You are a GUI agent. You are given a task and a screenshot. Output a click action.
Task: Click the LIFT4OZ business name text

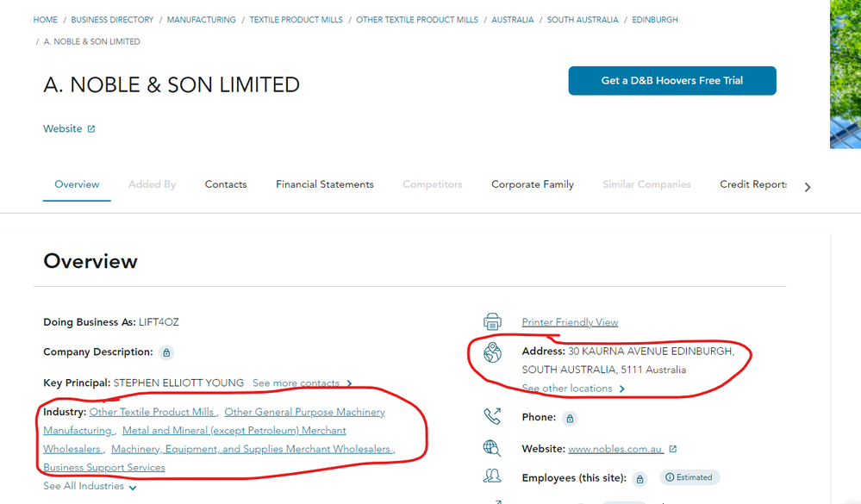click(x=159, y=322)
